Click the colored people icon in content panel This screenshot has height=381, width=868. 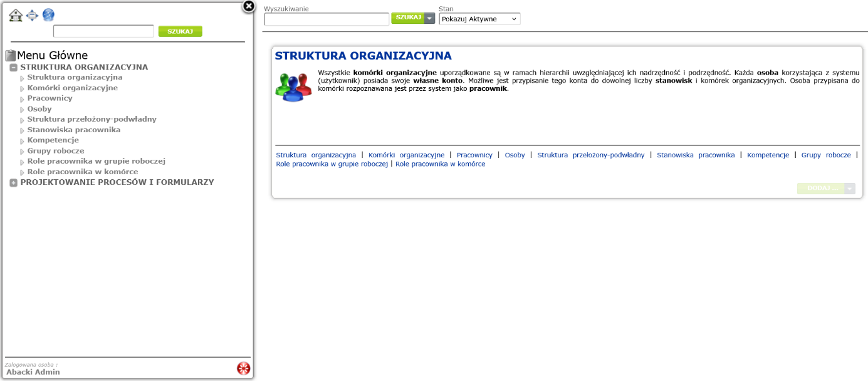[x=293, y=87]
